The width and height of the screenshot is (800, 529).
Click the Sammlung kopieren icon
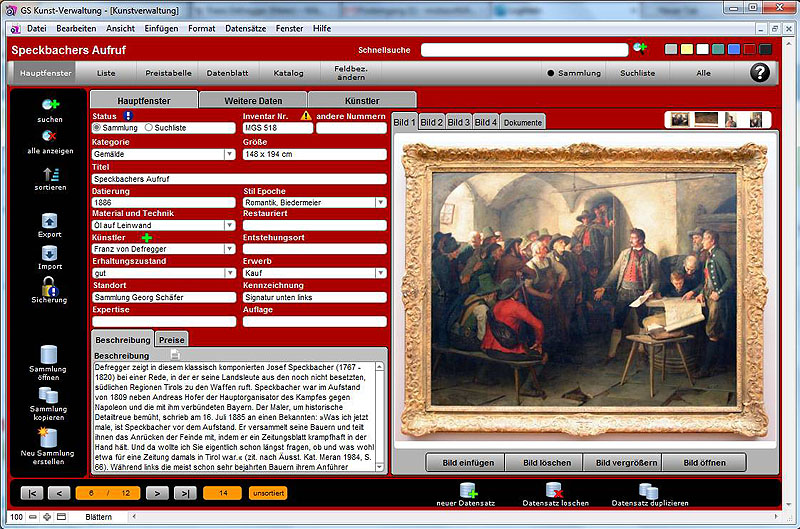[x=48, y=395]
